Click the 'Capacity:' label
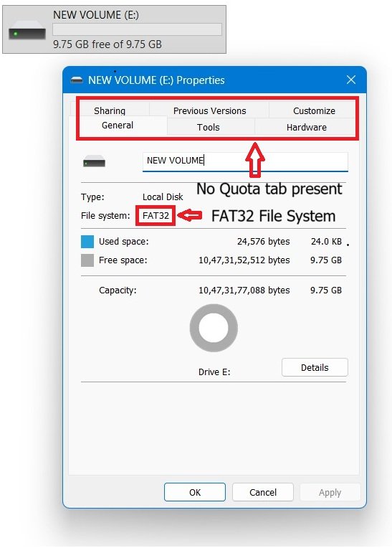 click(x=118, y=290)
